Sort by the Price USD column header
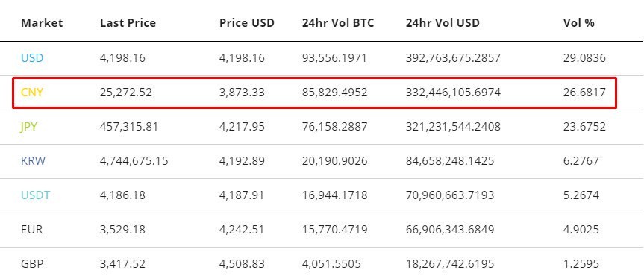644x279 pixels. coord(246,23)
